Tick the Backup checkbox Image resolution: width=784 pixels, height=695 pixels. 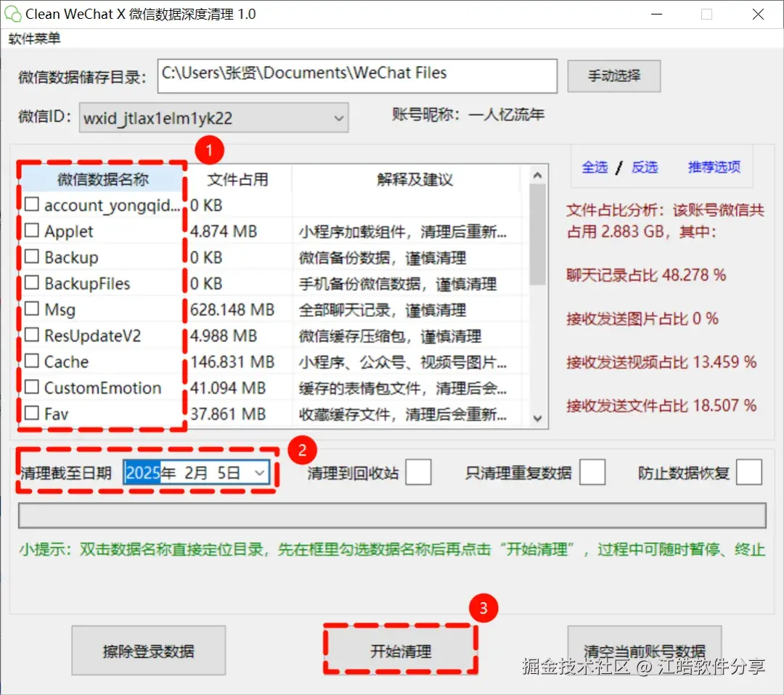pyautogui.click(x=32, y=256)
